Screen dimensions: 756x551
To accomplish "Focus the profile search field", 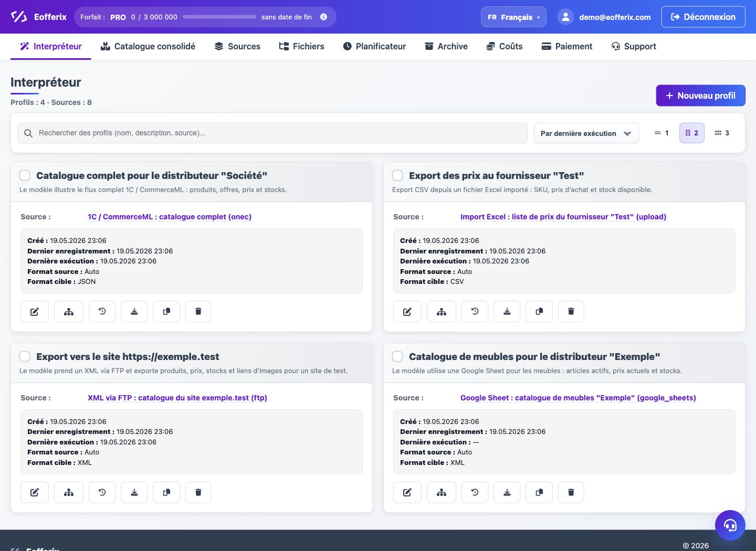I will pyautogui.click(x=272, y=133).
